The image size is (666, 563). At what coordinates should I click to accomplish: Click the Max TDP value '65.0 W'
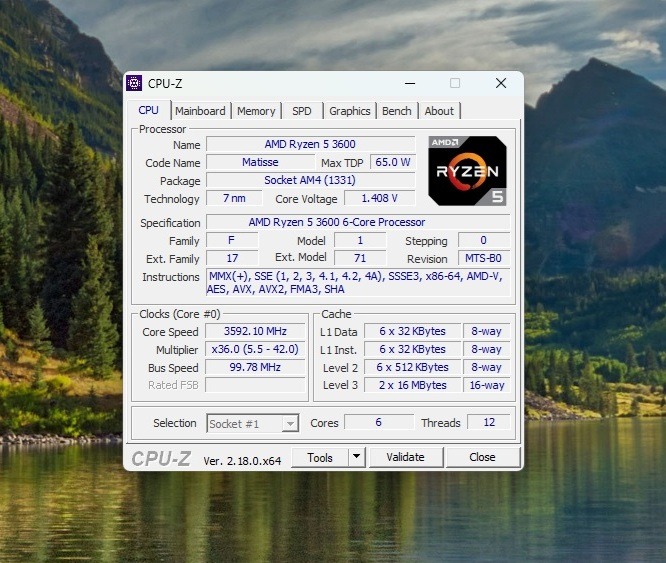393,162
